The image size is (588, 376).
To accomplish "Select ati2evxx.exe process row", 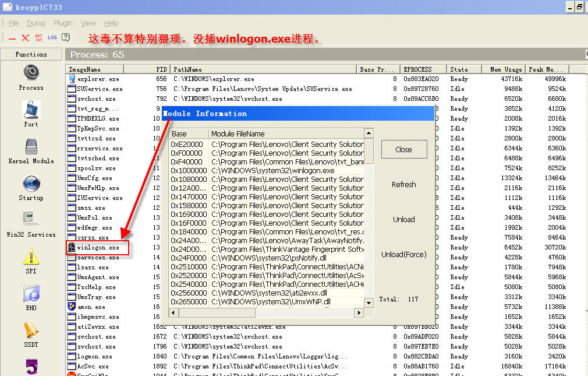I will tap(318, 327).
